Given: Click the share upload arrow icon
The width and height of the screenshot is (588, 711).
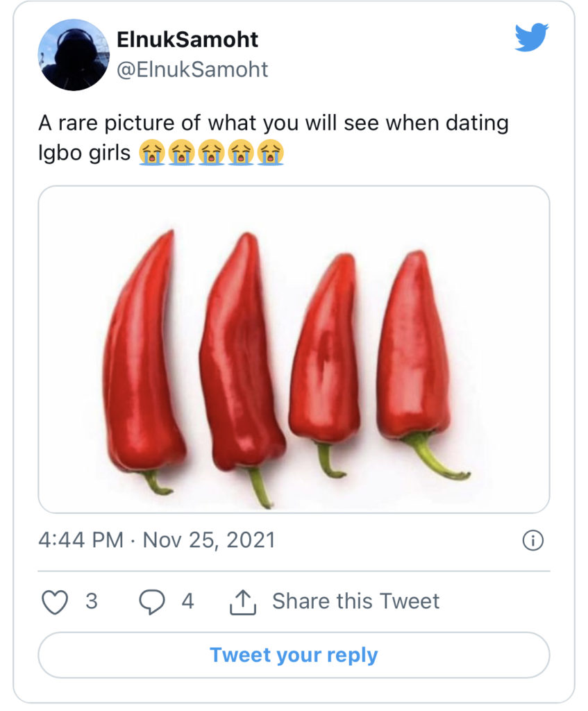Looking at the screenshot, I should [x=243, y=602].
